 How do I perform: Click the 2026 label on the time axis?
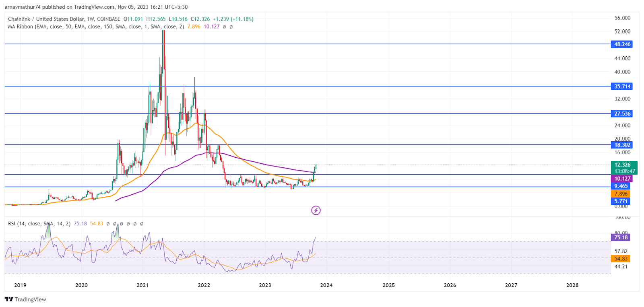450,285
